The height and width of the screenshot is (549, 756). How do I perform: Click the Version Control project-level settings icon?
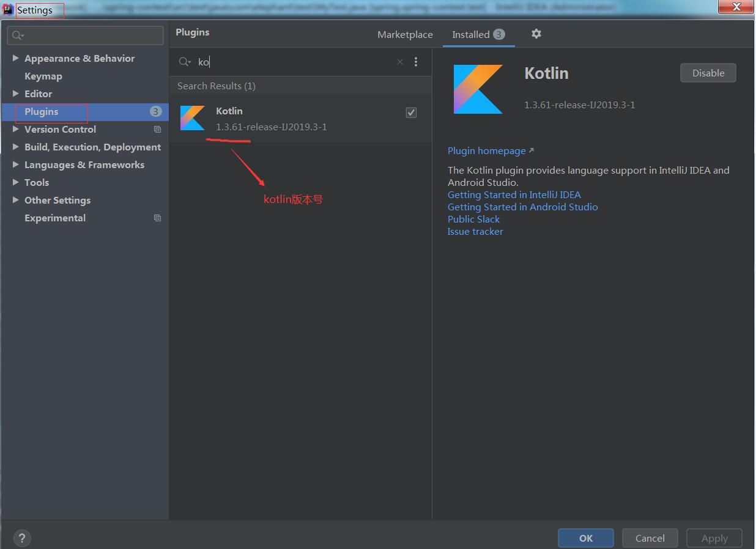tap(157, 130)
